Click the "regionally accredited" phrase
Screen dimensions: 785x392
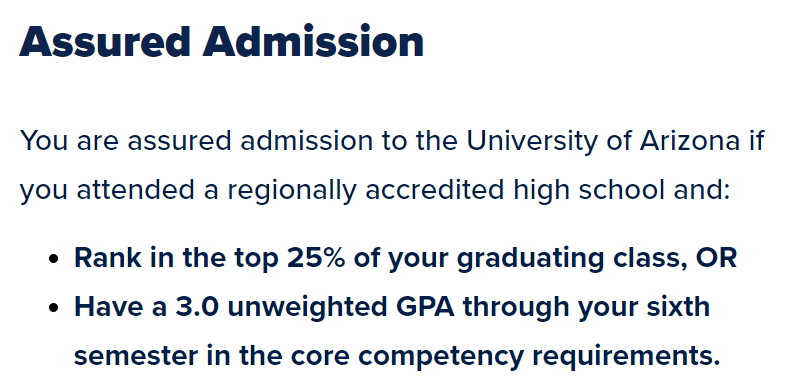pyautogui.click(x=365, y=190)
